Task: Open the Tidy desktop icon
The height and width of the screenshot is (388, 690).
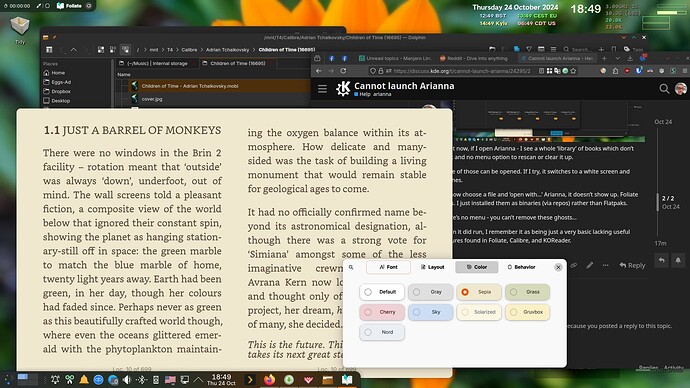Action: pos(20,30)
